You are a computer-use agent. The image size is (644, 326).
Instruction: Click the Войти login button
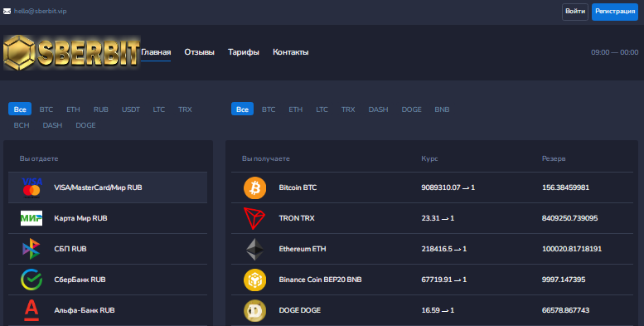575,12
